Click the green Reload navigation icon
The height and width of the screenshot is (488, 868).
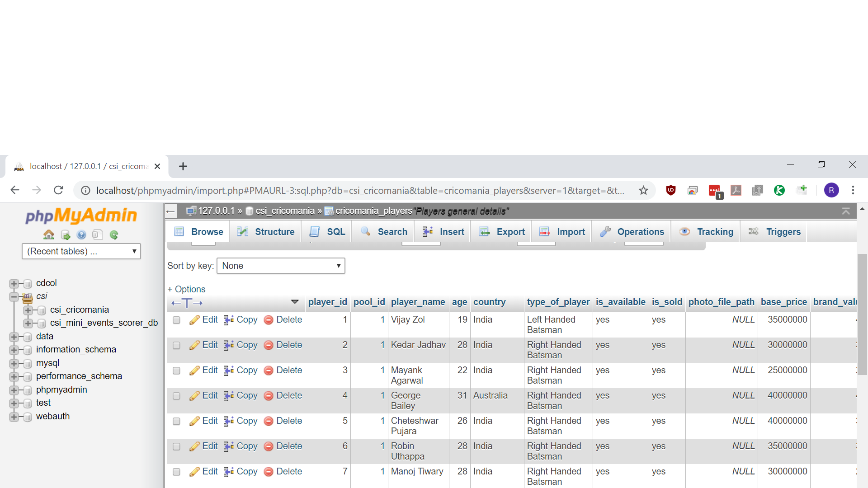(x=114, y=235)
